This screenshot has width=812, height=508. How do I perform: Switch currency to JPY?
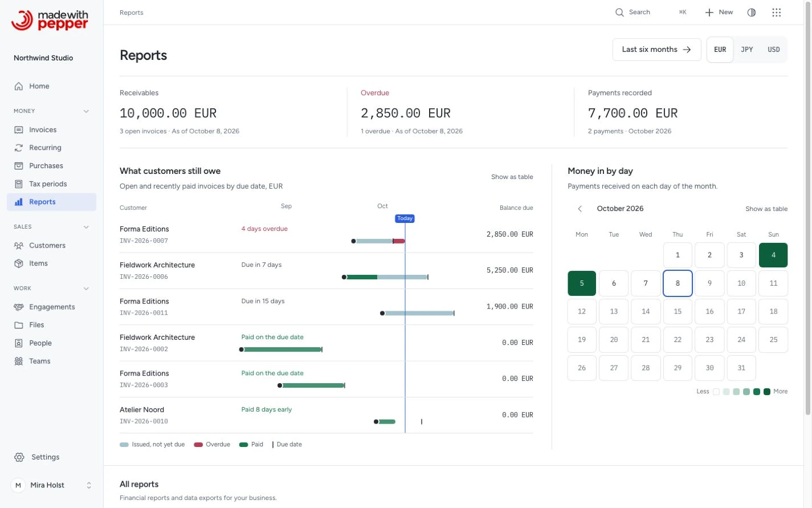tap(747, 50)
